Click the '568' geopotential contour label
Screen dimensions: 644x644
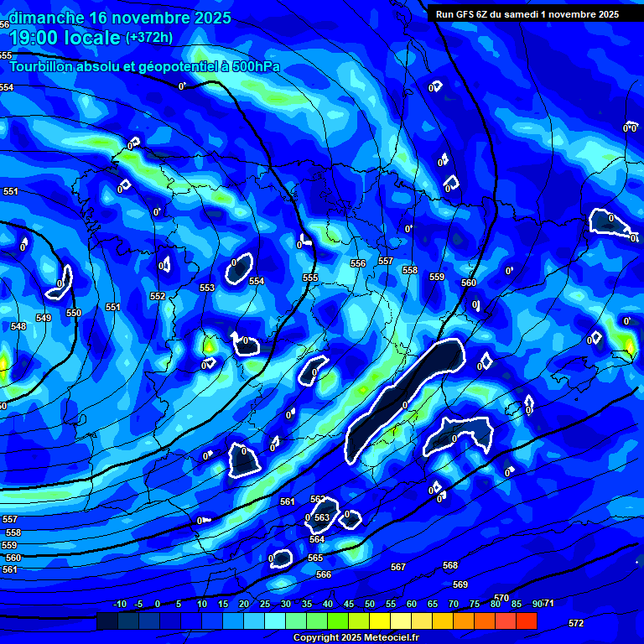tap(450, 565)
